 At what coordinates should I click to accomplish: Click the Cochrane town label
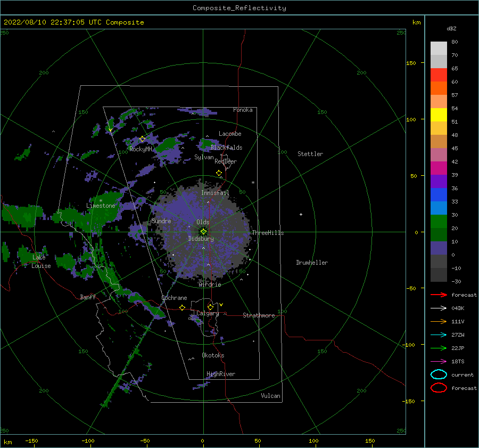coord(174,298)
